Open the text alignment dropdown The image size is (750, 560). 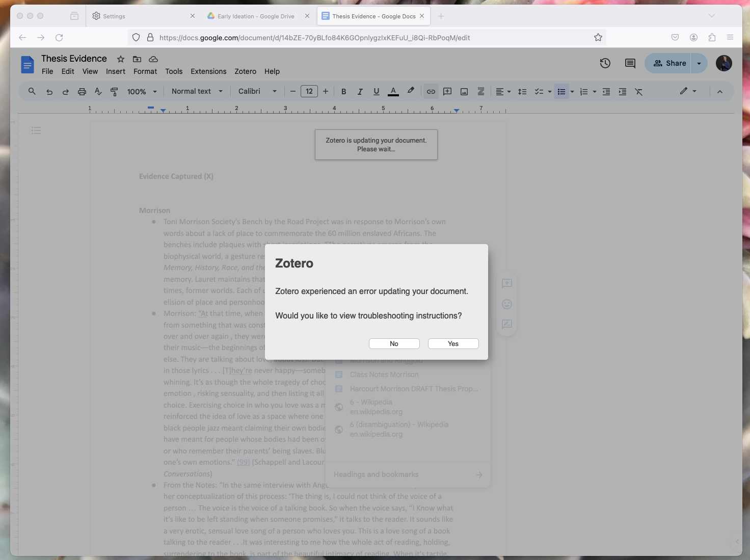pyautogui.click(x=503, y=92)
